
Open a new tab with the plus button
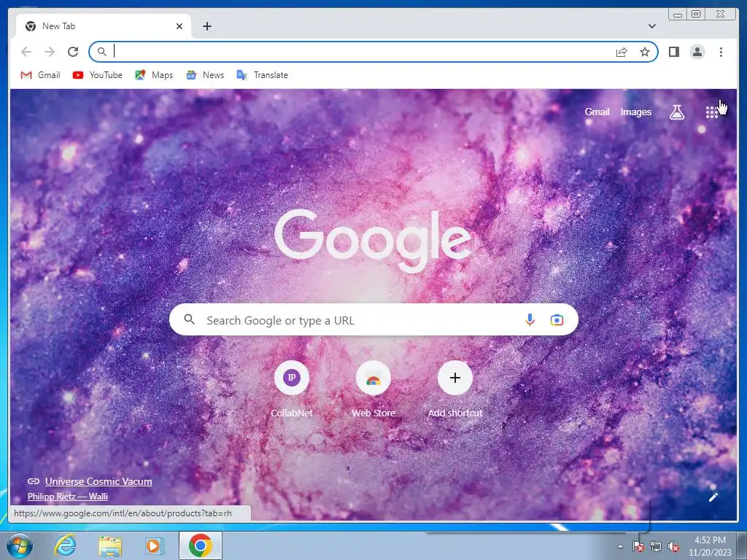point(206,26)
